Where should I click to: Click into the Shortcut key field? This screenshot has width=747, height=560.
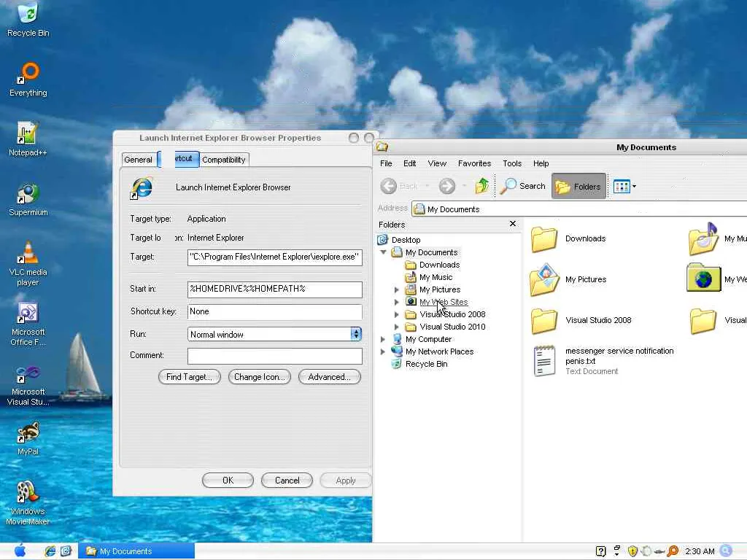pyautogui.click(x=275, y=312)
